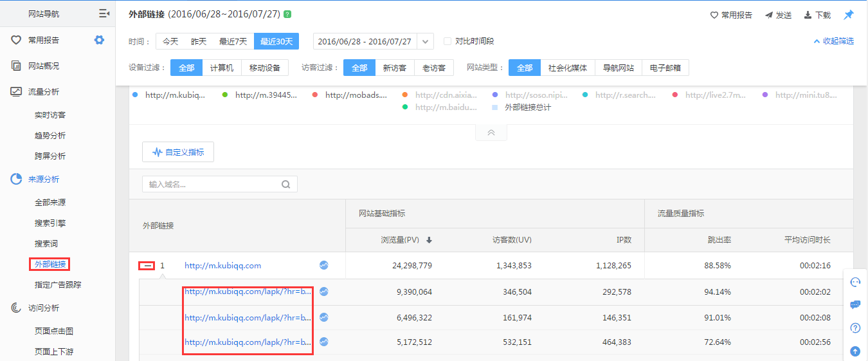The image size is (868, 361).
Task: Collapse the filter panel (收起筛选)
Action: [833, 41]
